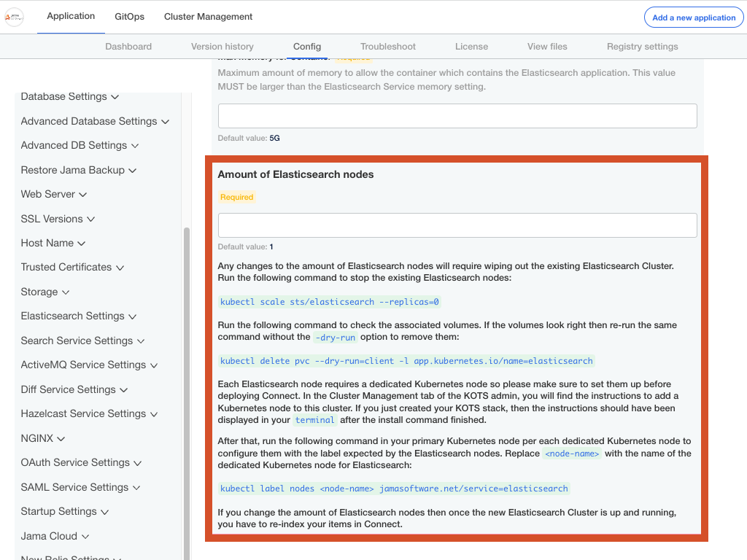Click the kubectl delete pvc command
The width and height of the screenshot is (747, 560).
pos(406,361)
